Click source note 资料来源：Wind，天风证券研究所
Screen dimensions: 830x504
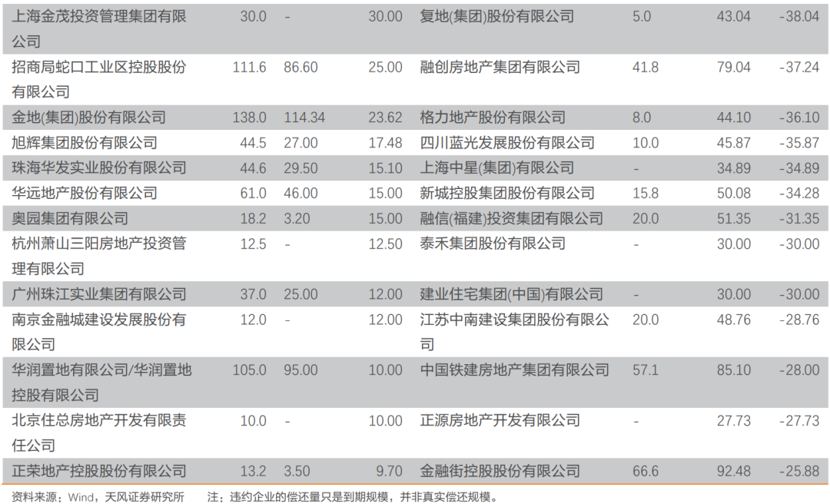pyautogui.click(x=98, y=497)
